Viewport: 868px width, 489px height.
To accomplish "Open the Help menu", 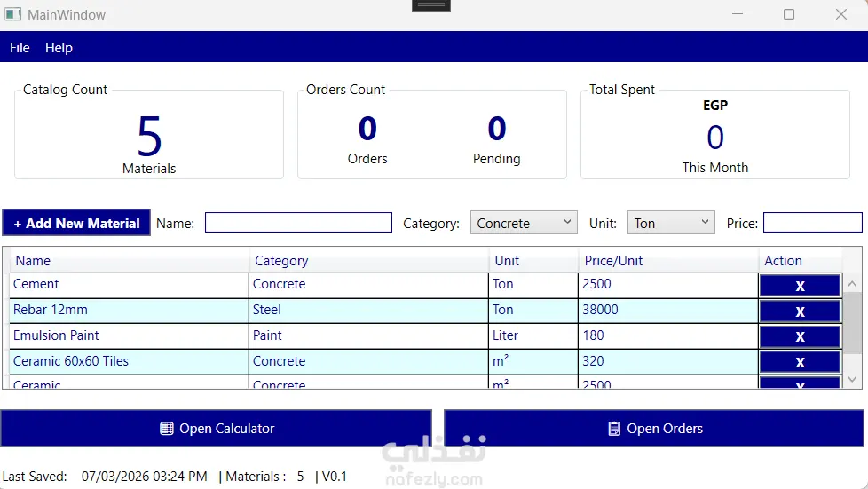I will pos(59,48).
